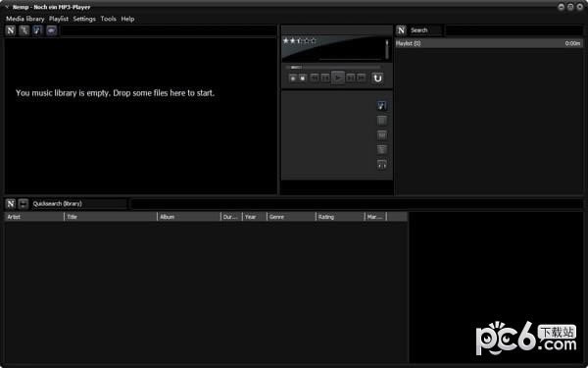Open the Media library menu
The height and width of the screenshot is (368, 588).
25,19
